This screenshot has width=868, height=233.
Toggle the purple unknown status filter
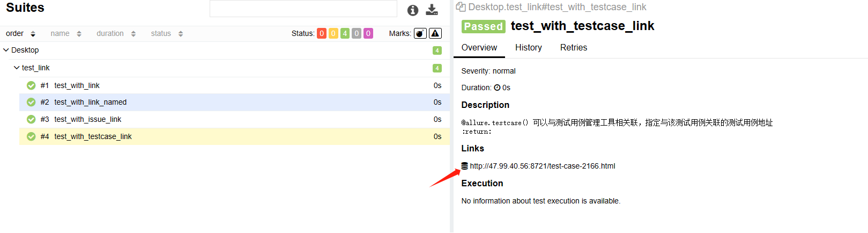[368, 33]
